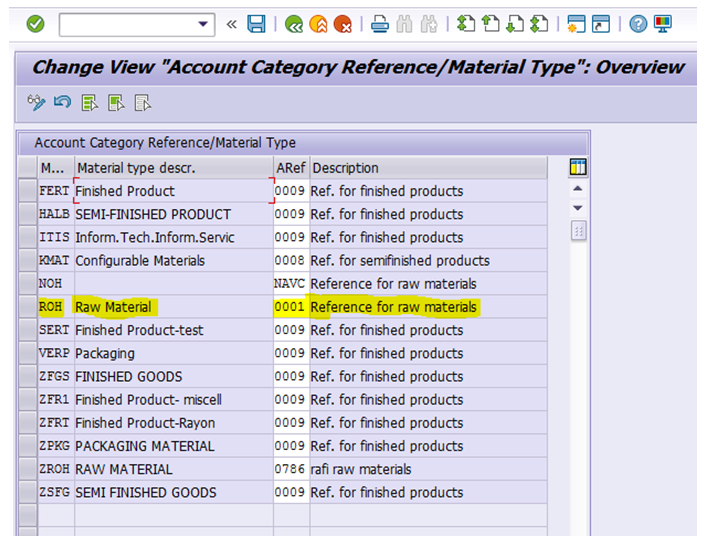Toggle Display/Change with pencil glasses icon
Screen dimensions: 705x542
coord(36,103)
